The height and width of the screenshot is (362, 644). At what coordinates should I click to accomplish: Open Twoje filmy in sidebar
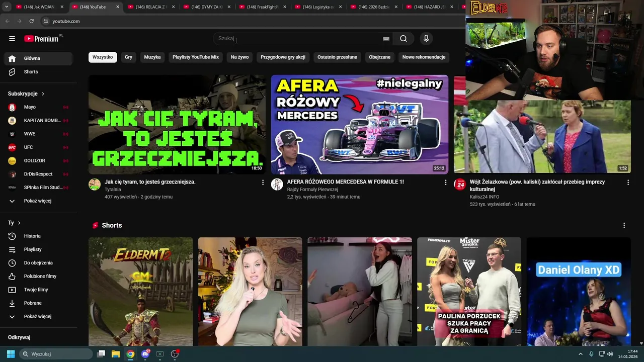(39, 290)
